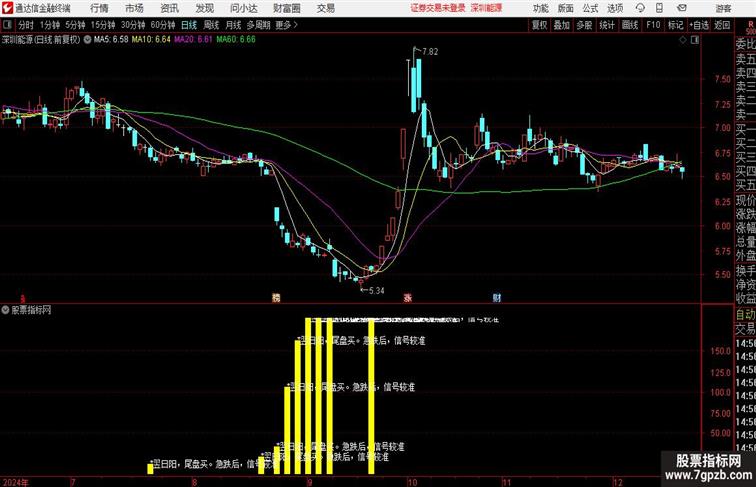The height and width of the screenshot is (487, 756).
Task: Select the 月线 monthly period tab
Action: 233,25
